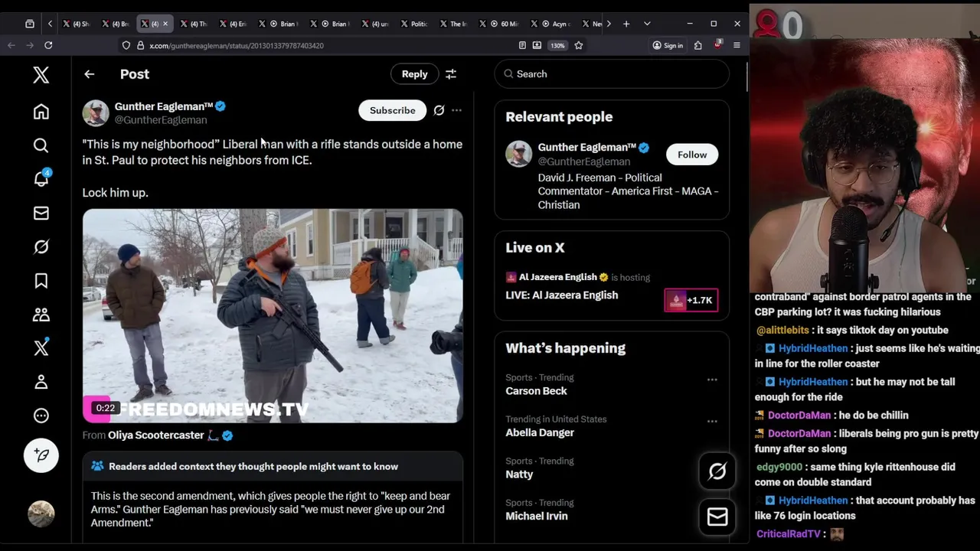Click the Search input field

point(612,74)
